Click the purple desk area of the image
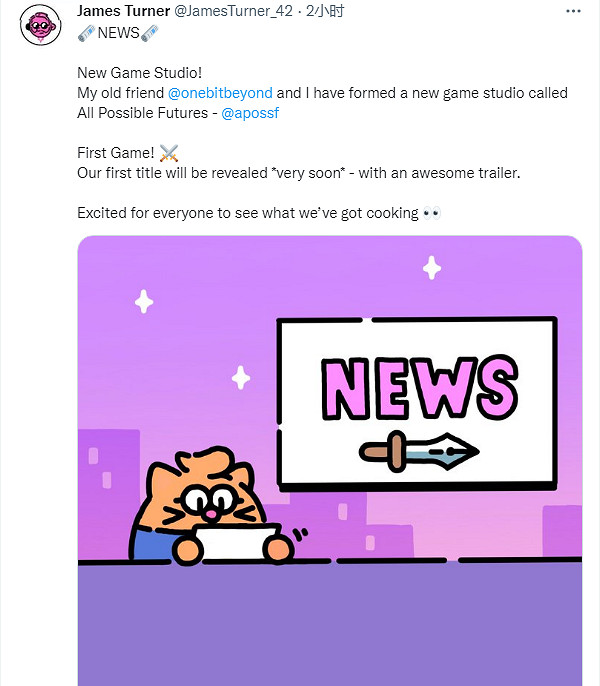The height and width of the screenshot is (686, 600). coord(330,625)
